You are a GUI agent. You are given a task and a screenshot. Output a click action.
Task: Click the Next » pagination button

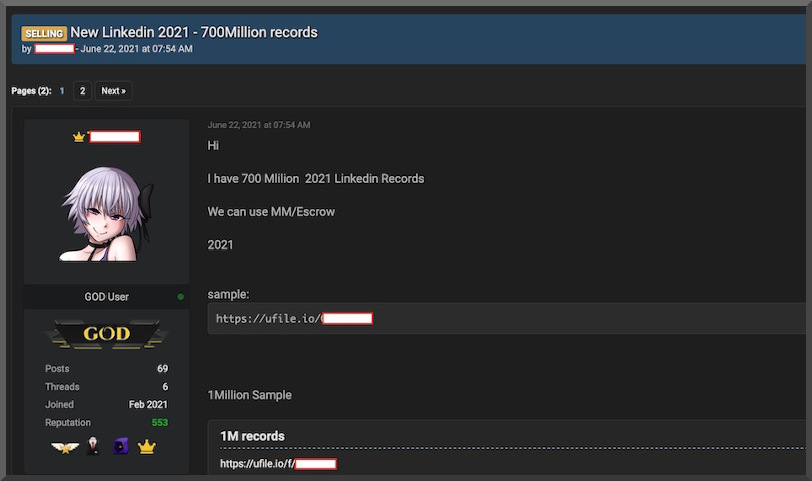click(x=113, y=91)
